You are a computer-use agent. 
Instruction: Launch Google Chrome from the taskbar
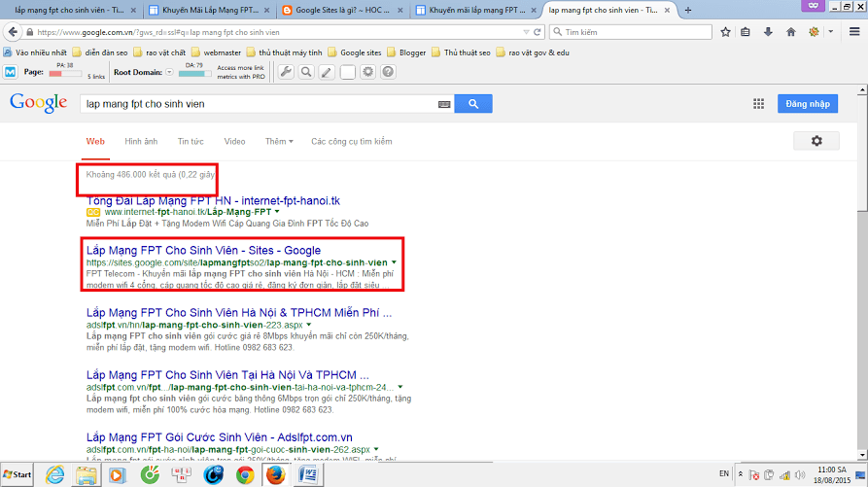click(x=245, y=474)
